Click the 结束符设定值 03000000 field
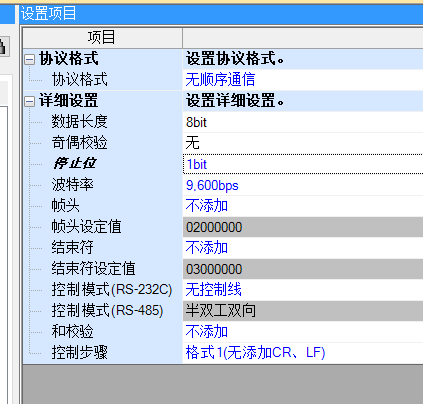This screenshot has height=404, width=423. pyautogui.click(x=303, y=269)
